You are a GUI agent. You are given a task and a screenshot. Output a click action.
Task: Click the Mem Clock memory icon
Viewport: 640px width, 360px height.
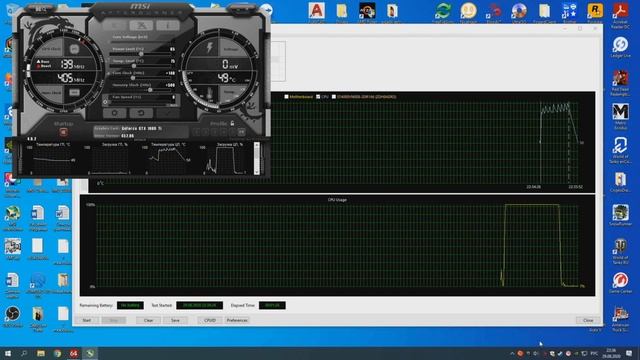click(74, 93)
